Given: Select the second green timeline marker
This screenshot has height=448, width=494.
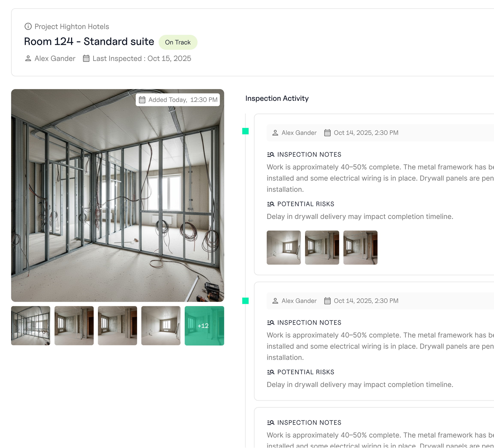Looking at the screenshot, I should click(x=245, y=301).
